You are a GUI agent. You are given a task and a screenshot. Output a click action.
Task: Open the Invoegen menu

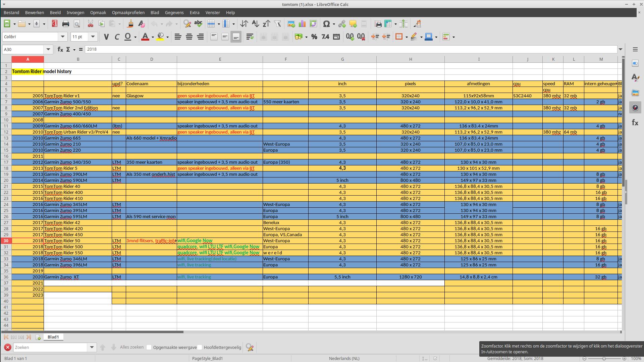coord(75,12)
